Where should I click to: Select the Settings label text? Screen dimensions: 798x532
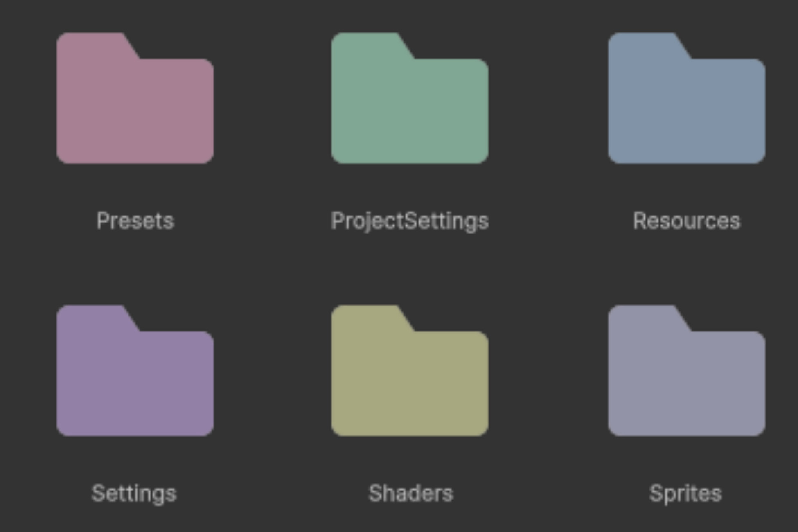(135, 493)
